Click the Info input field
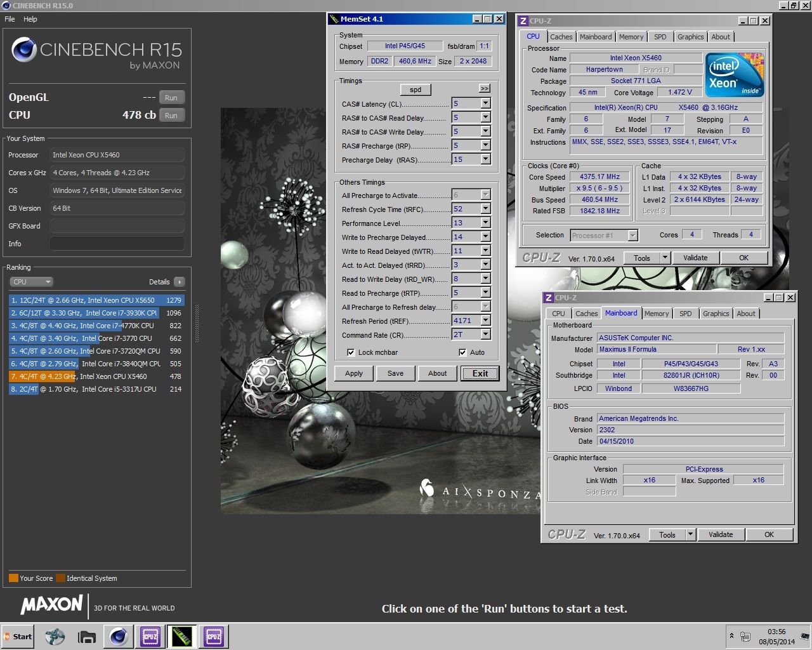The height and width of the screenshot is (650, 812). tap(117, 244)
